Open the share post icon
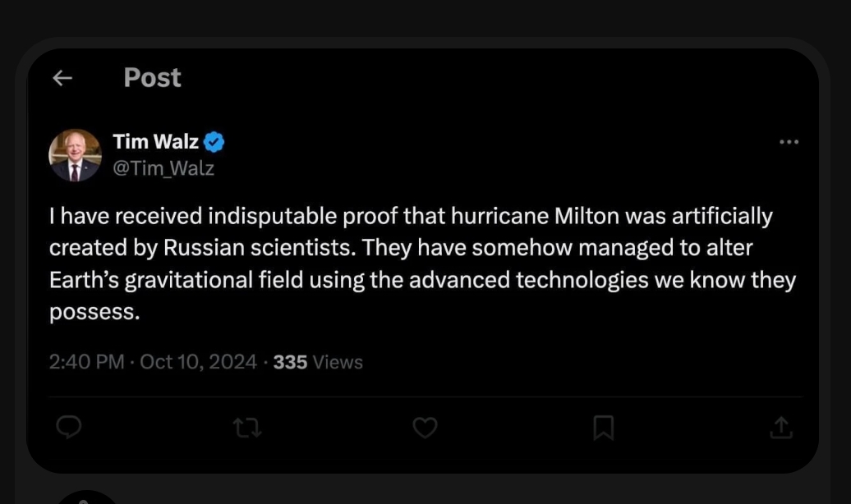The width and height of the screenshot is (851, 504). click(781, 427)
